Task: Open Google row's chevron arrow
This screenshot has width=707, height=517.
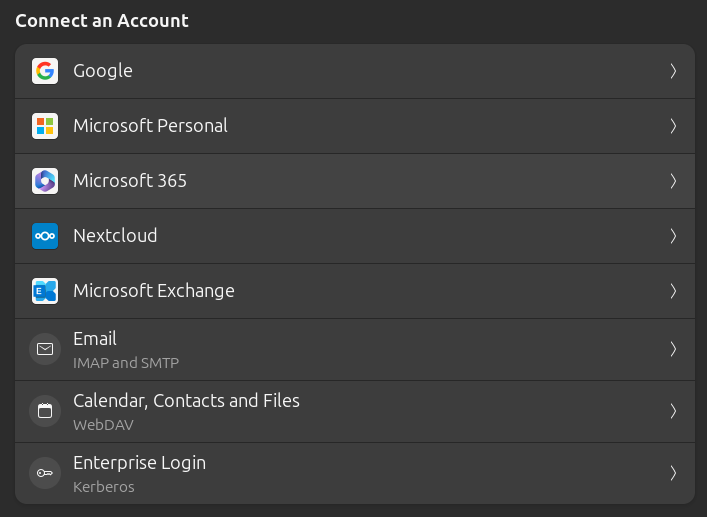Action: pos(673,71)
